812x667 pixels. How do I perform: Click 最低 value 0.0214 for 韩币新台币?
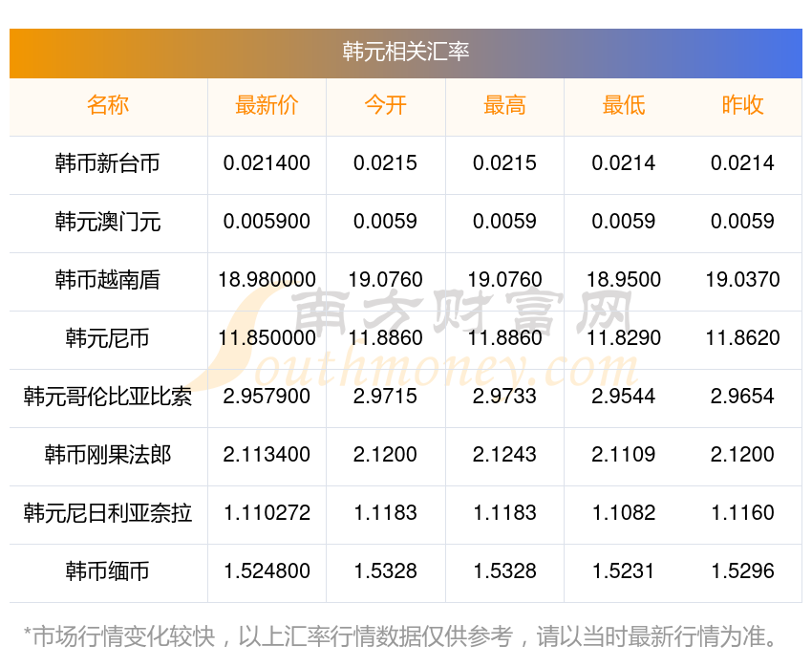point(624,163)
